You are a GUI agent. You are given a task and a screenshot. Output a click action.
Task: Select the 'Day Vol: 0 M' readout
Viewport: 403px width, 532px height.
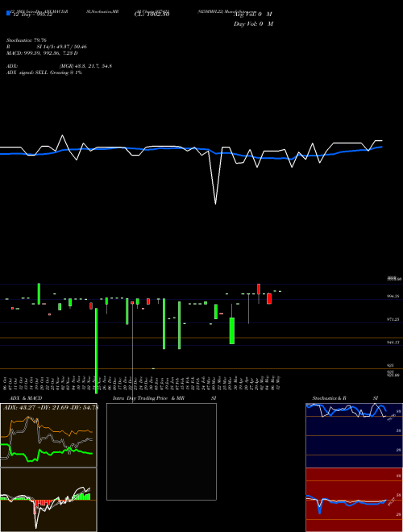(253, 24)
